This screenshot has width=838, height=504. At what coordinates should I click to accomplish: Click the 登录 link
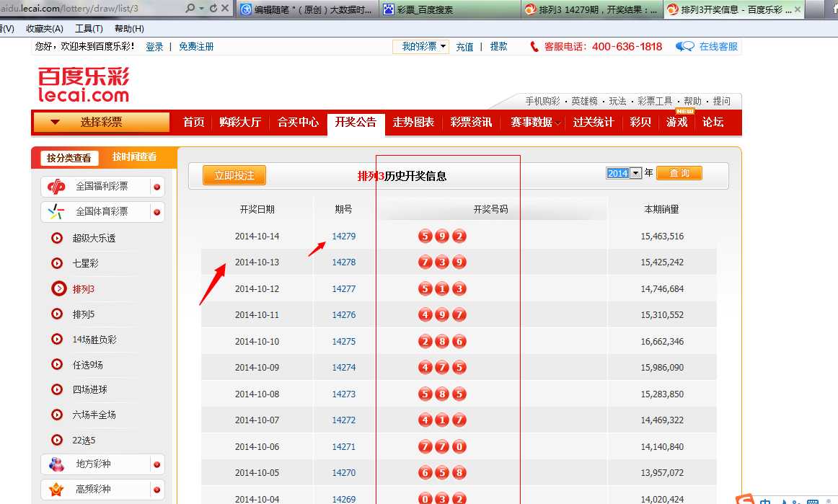click(x=154, y=47)
